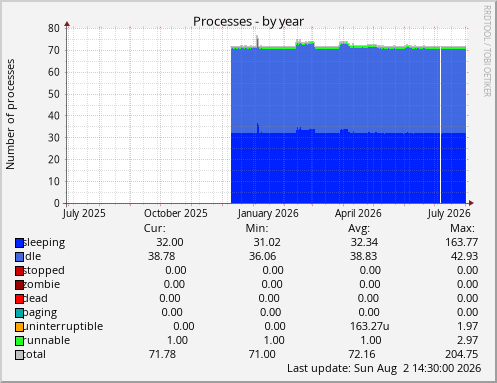Click the 80 y-axis tick label
Viewport: 497px width, 383px height.
pos(54,28)
